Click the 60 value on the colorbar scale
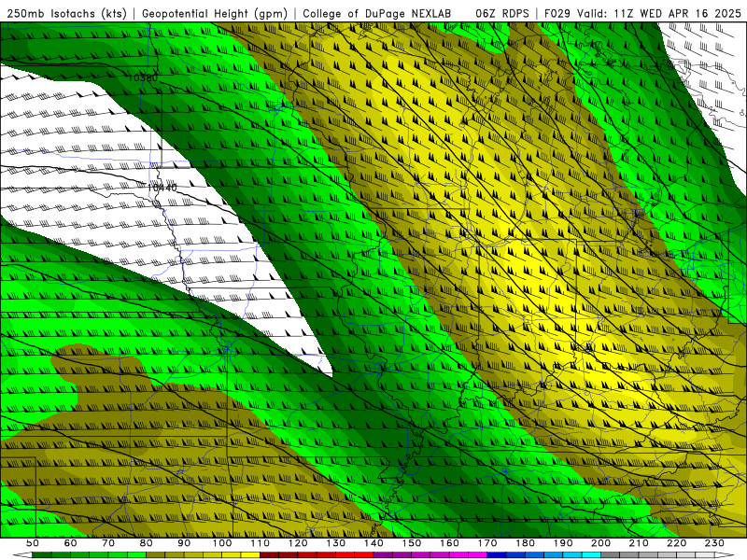747x560 pixels. pos(70,543)
